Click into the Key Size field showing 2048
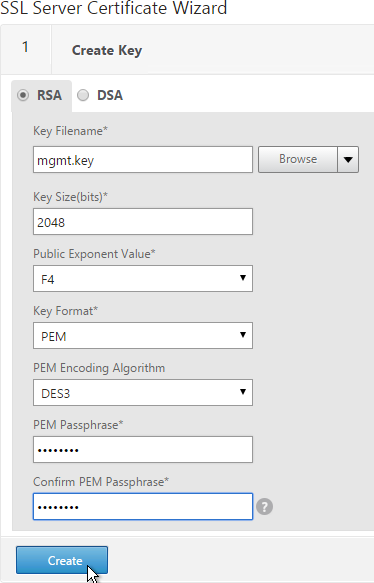The image size is (374, 583). 143,222
